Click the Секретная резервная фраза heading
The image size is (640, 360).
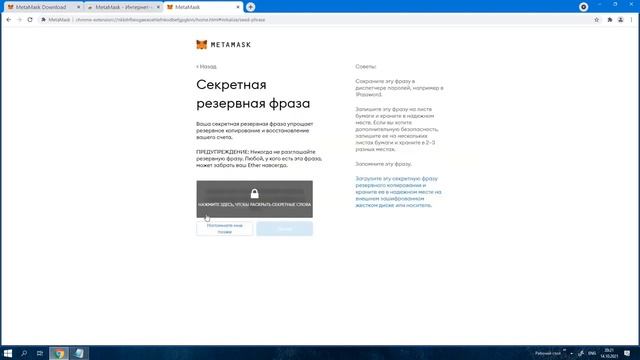[253, 94]
